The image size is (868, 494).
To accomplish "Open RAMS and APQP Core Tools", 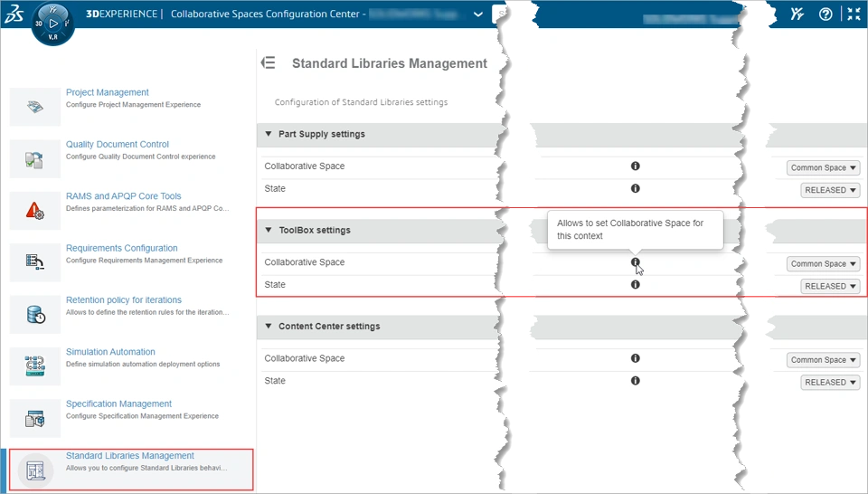I will click(x=124, y=196).
